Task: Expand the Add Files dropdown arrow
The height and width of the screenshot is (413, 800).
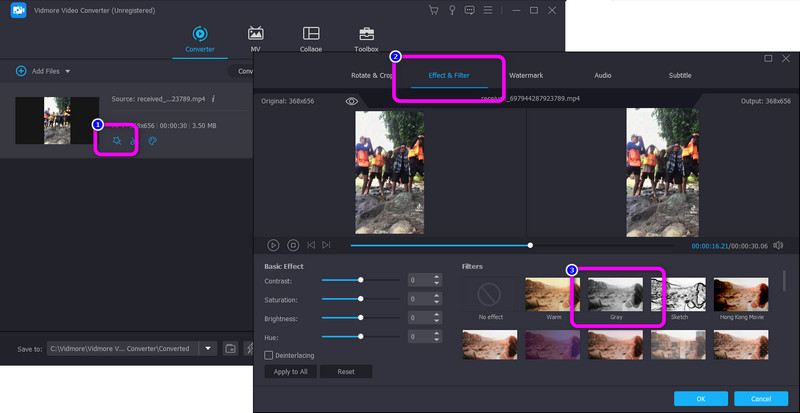Action: click(x=68, y=72)
